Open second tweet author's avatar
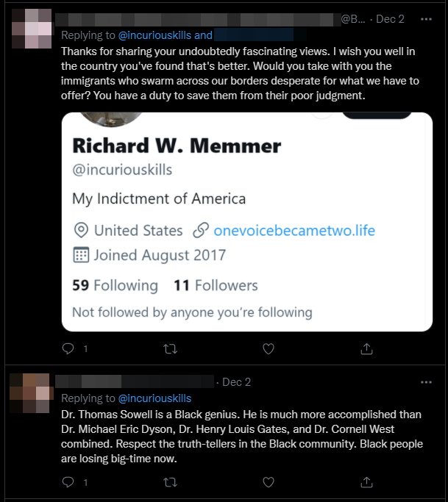This screenshot has width=448, height=502. click(30, 393)
